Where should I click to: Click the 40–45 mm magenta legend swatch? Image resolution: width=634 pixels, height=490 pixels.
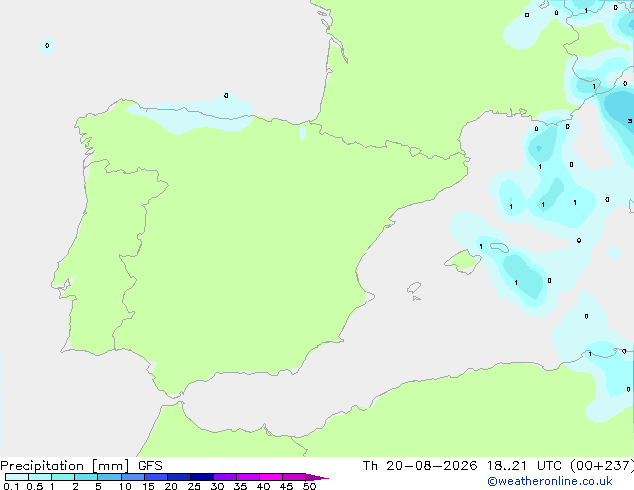(x=271, y=477)
